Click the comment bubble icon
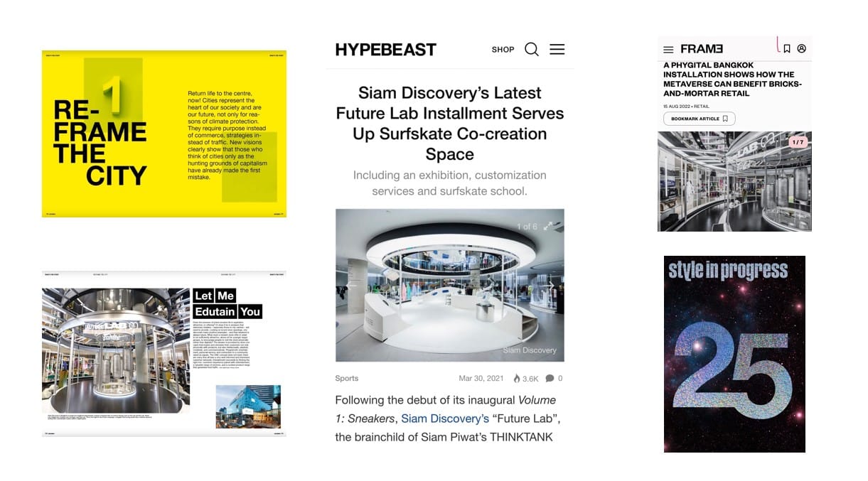 coord(550,379)
